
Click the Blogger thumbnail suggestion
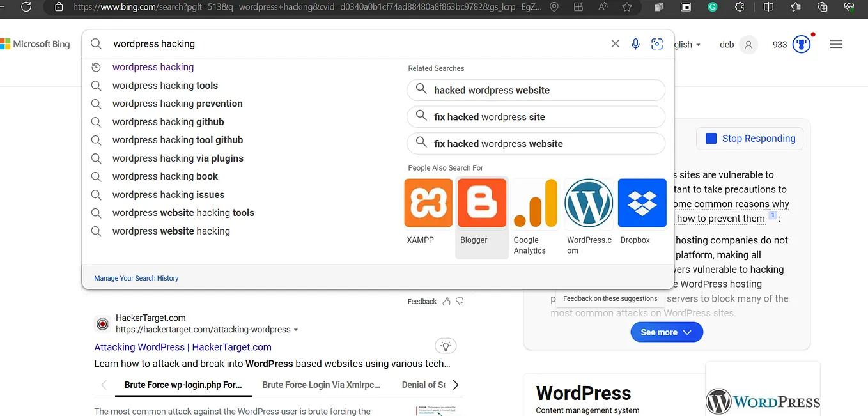482,217
